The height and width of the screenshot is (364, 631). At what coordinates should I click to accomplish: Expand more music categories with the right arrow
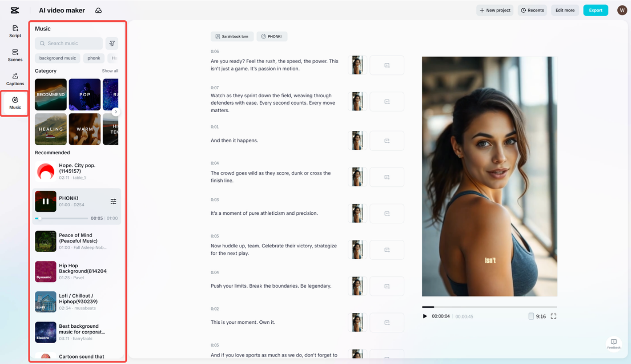click(x=115, y=112)
